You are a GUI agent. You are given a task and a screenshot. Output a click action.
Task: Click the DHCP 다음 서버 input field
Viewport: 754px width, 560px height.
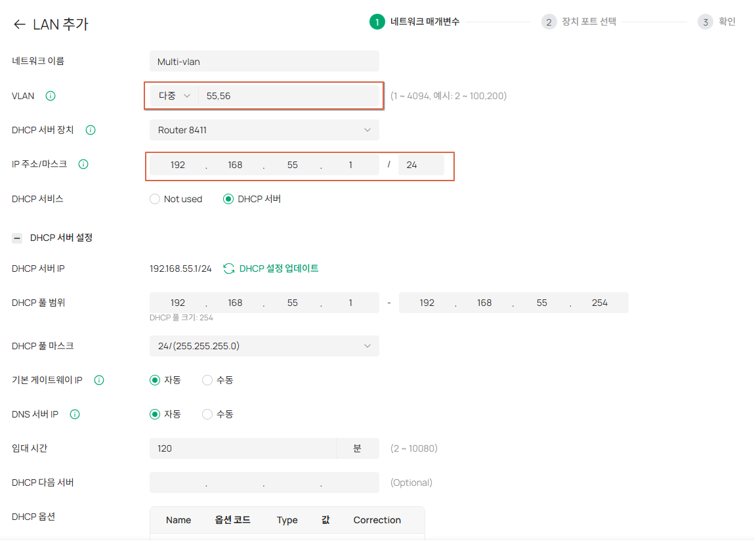click(x=264, y=483)
